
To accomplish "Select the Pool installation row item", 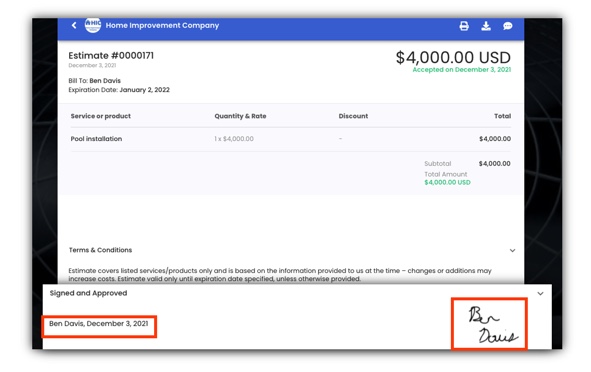I will [96, 139].
